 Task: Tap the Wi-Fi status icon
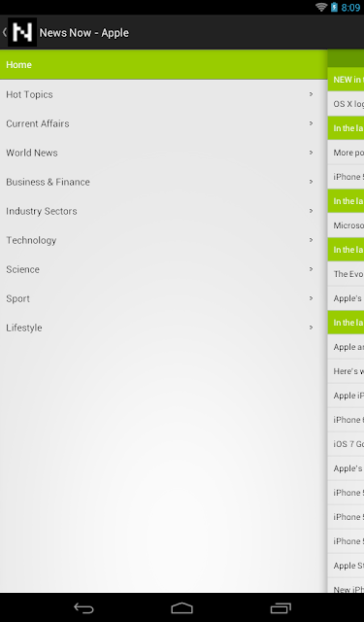coord(321,7)
